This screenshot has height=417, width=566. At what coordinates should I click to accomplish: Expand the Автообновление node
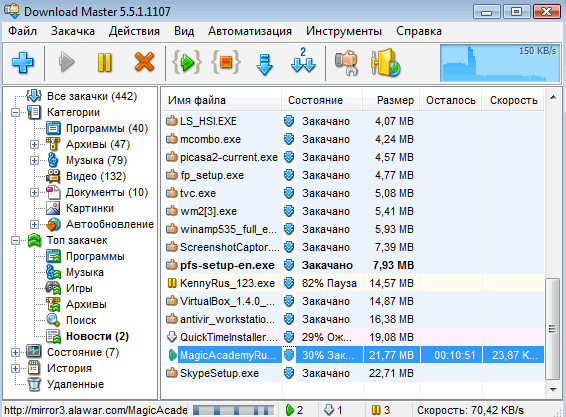coord(34,225)
